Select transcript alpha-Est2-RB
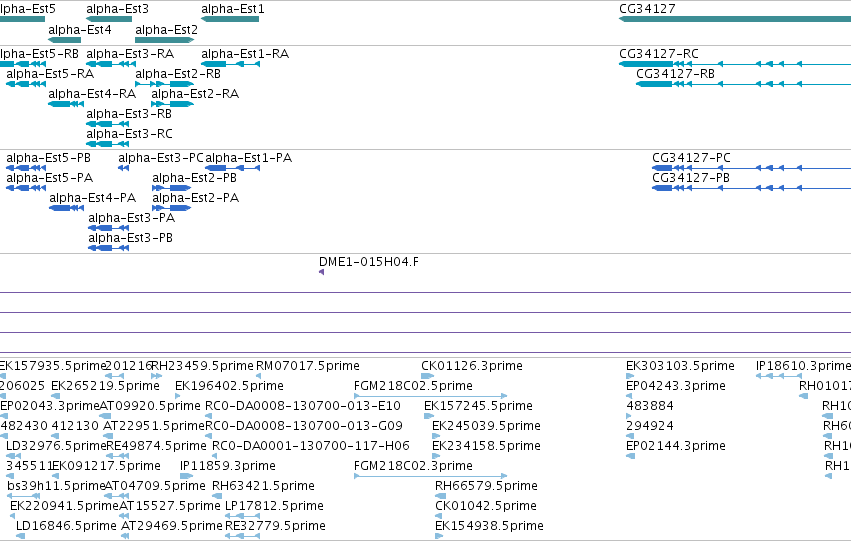 164,84
